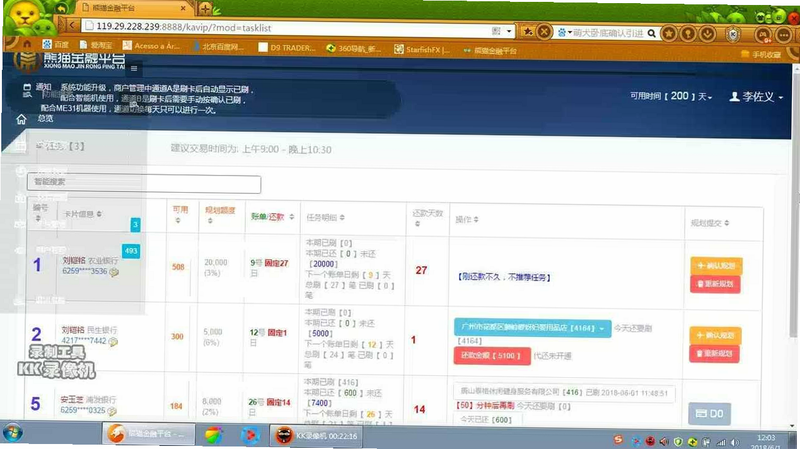800x449 pixels.
Task: Click available value 508 in row 1
Action: [x=178, y=267]
